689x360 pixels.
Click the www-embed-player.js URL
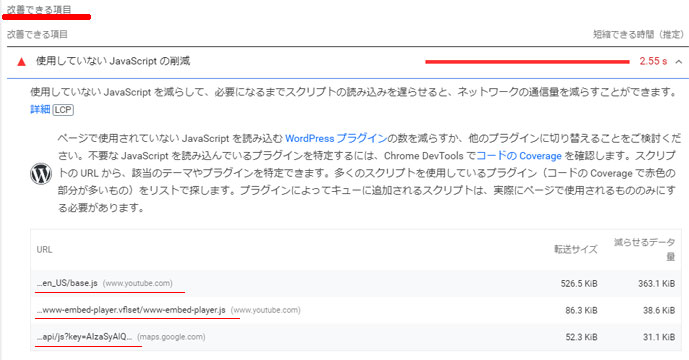[131, 310]
